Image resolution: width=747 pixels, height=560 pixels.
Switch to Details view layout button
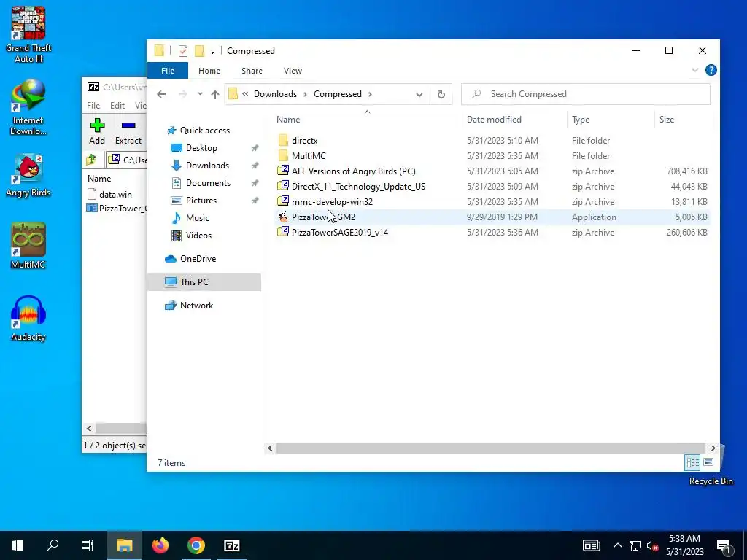pos(693,462)
